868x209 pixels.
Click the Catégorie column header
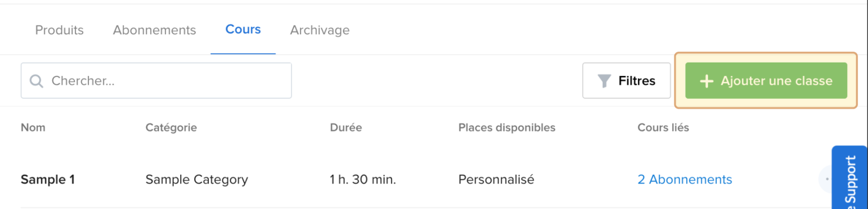pyautogui.click(x=171, y=127)
